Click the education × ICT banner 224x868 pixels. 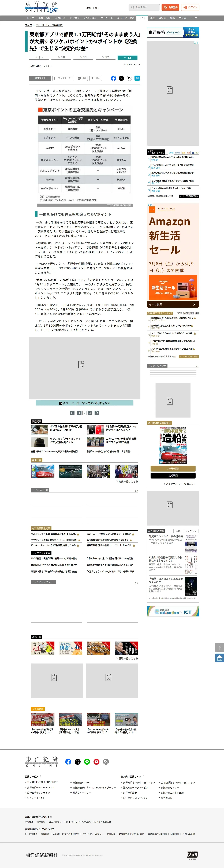click(x=173, y=611)
